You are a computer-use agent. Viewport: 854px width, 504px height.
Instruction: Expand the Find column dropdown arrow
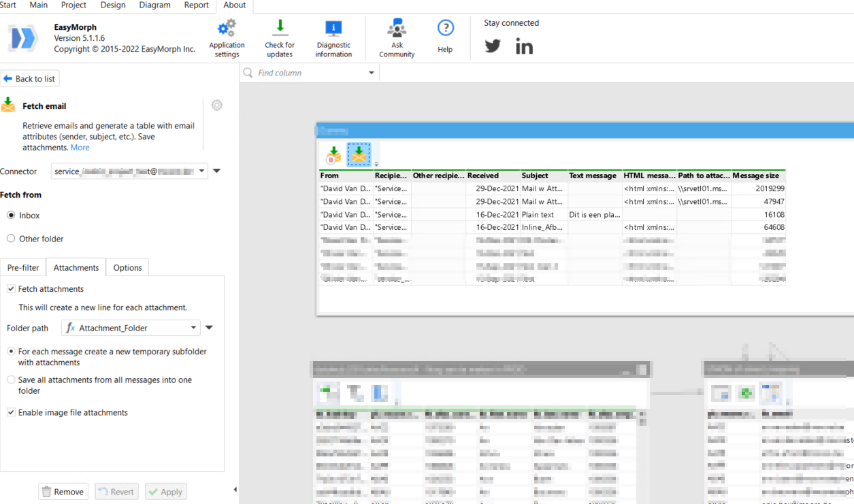[x=372, y=73]
